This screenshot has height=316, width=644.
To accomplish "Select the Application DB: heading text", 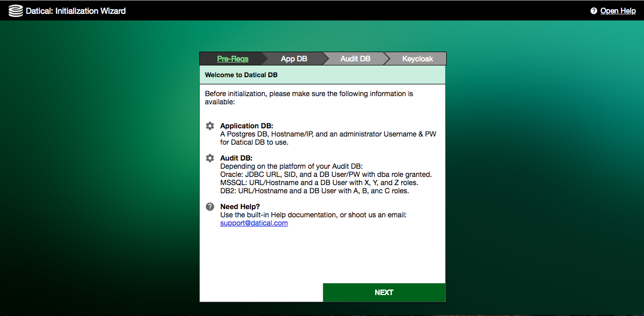I will pyautogui.click(x=247, y=126).
